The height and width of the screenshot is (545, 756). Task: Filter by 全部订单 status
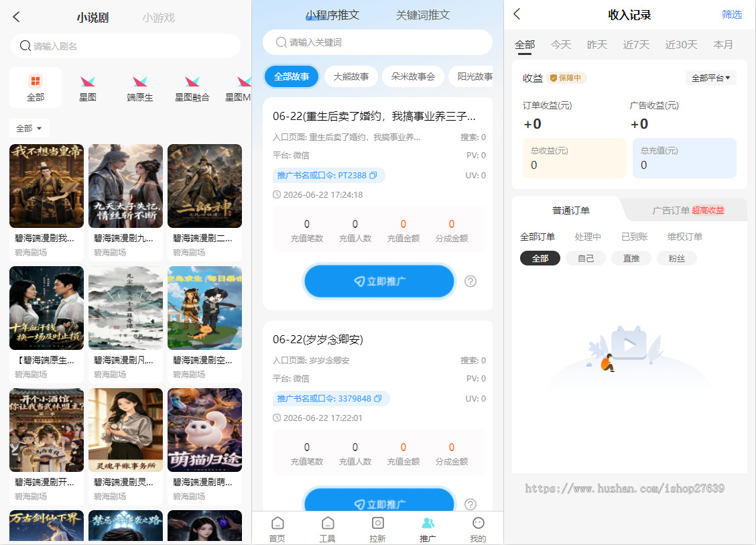coord(537,237)
